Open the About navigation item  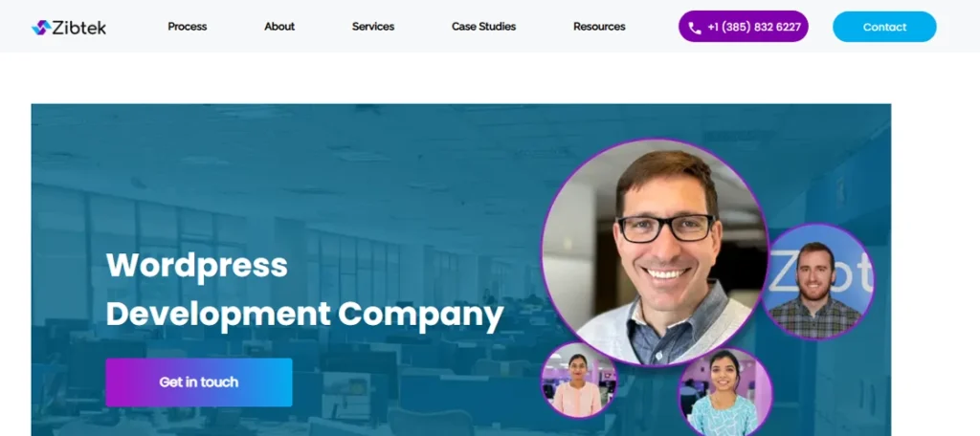pos(279,27)
